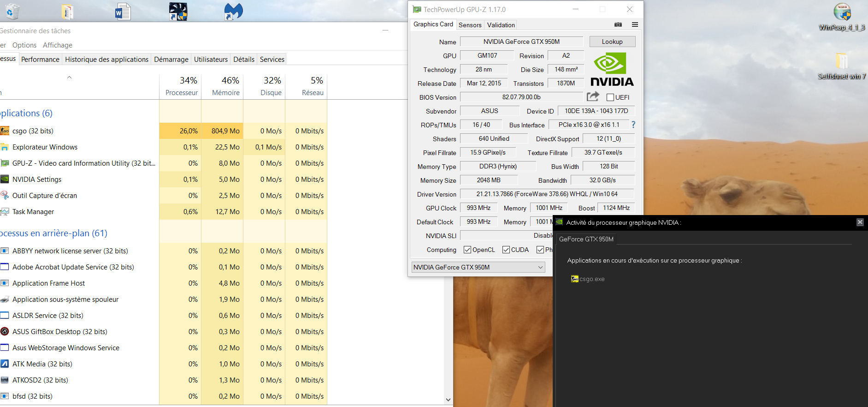Viewport: 868px width, 407px height.
Task: Open the Utilisateurs tab
Action: tap(211, 59)
